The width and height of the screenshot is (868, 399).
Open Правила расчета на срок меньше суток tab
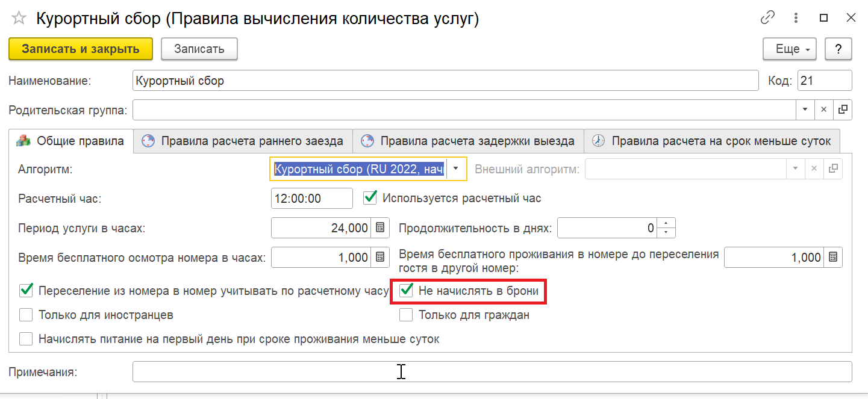[x=712, y=141]
